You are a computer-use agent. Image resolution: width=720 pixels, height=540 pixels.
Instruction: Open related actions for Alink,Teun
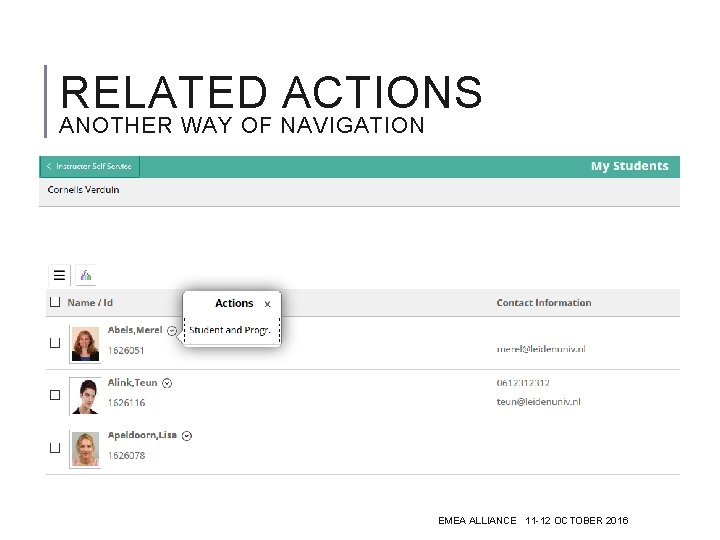167,383
